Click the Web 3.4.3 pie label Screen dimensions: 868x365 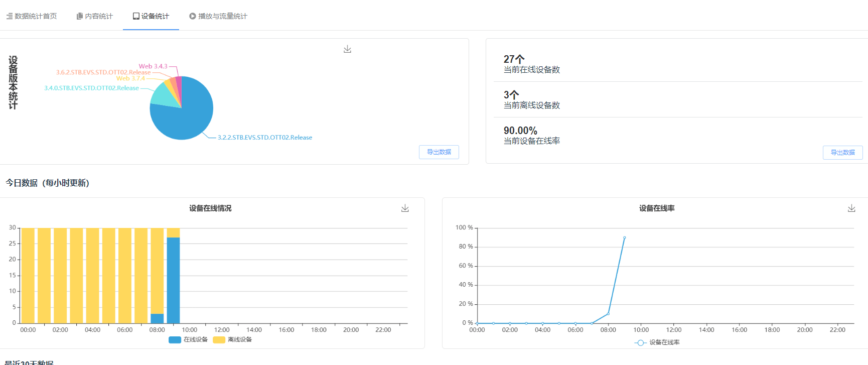pos(153,66)
